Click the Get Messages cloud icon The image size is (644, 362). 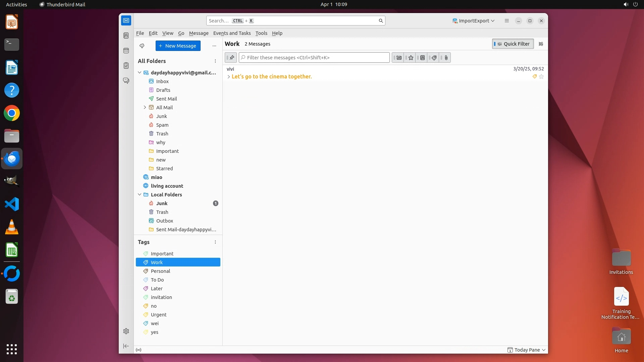point(142,46)
